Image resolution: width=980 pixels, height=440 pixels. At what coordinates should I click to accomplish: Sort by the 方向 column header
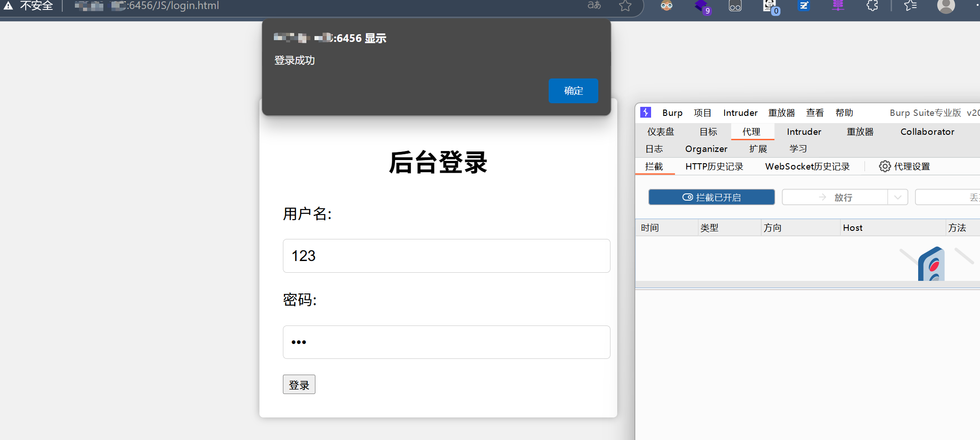tap(801, 228)
